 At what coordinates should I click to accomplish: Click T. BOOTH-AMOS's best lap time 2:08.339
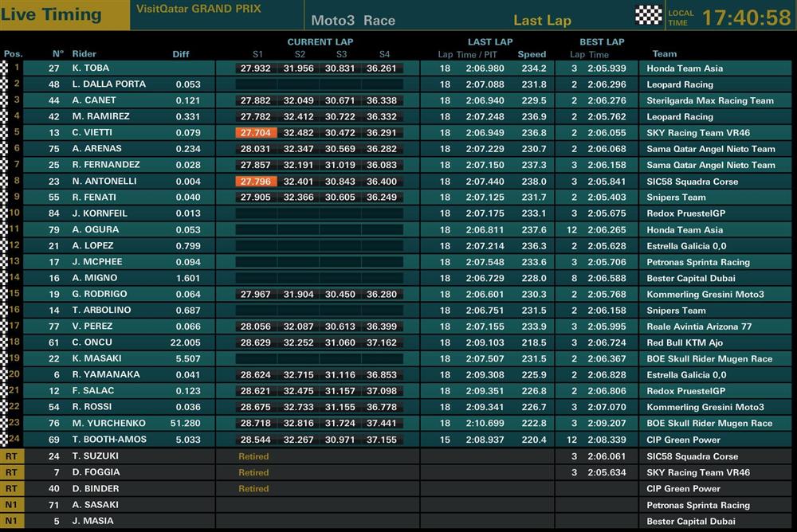click(x=607, y=440)
